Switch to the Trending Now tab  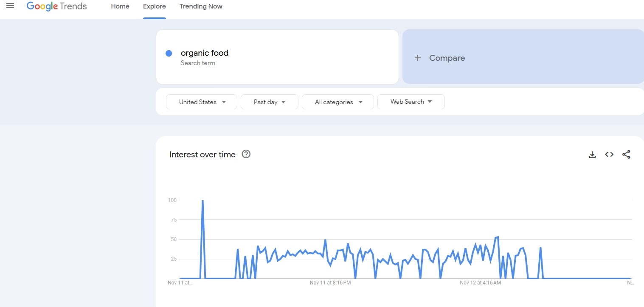201,6
